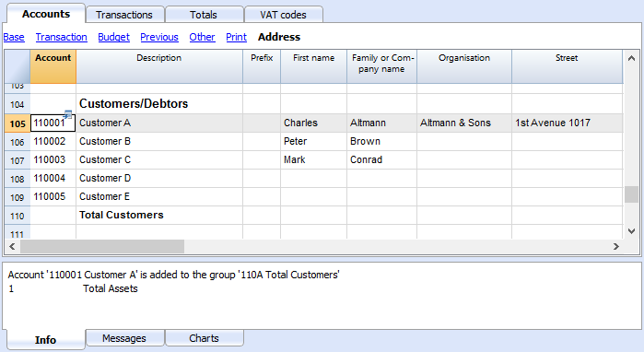Image resolution: width=644 pixels, height=352 pixels.
Task: Click the info message about group '110A Total Customers'
Action: pyautogui.click(x=174, y=275)
